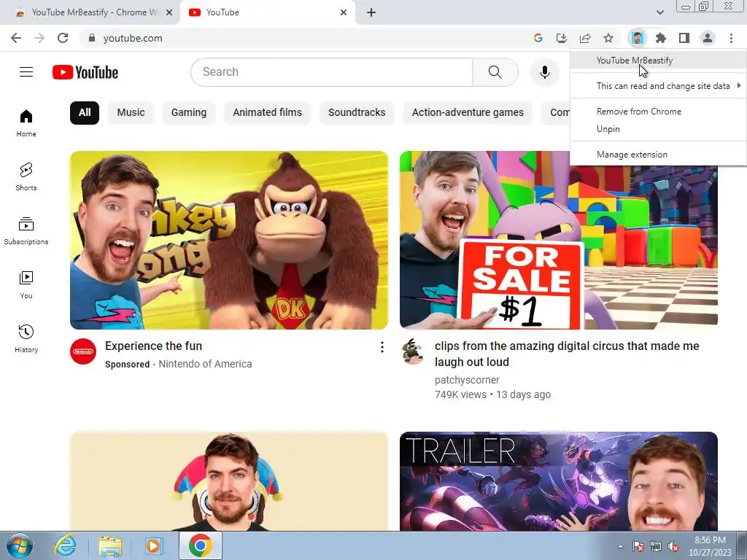
Task: Click the youtube.com address bar
Action: [305, 38]
